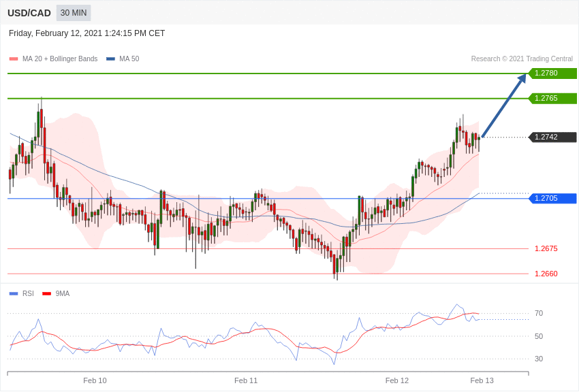Click the 'RSI' legend label
579x392 pixels.
[28, 293]
